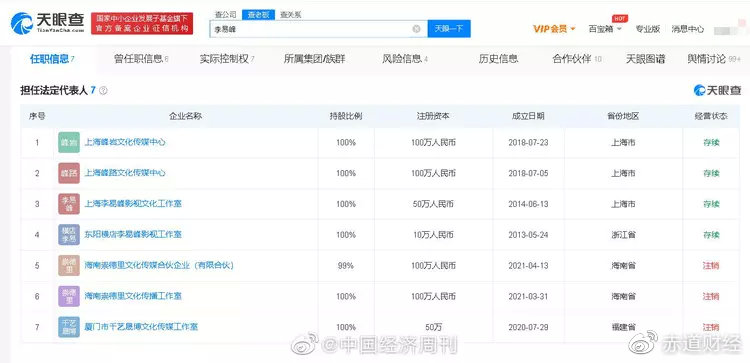Open the 风险信息 tab

405,59
